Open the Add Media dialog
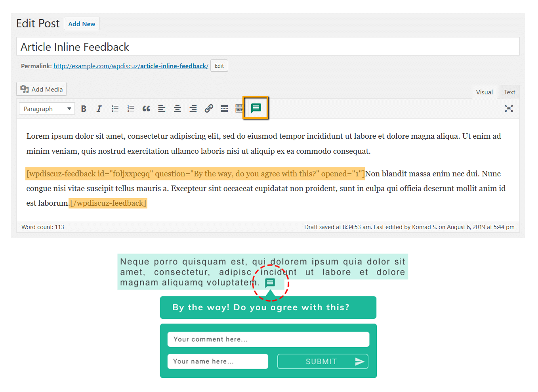This screenshot has height=392, width=538. (42, 89)
